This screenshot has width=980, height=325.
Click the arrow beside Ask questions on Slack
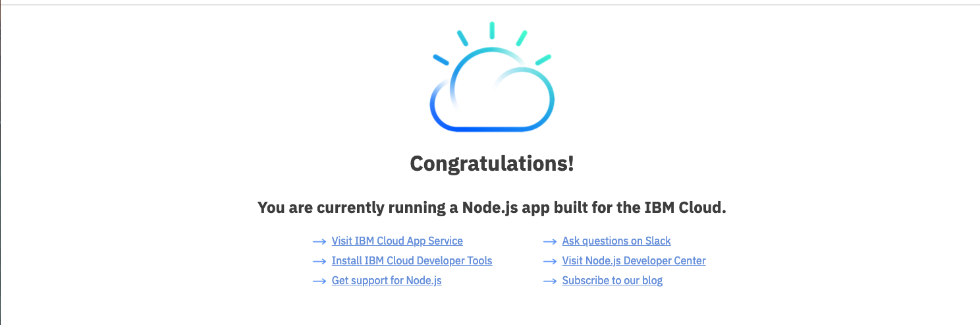click(x=550, y=242)
